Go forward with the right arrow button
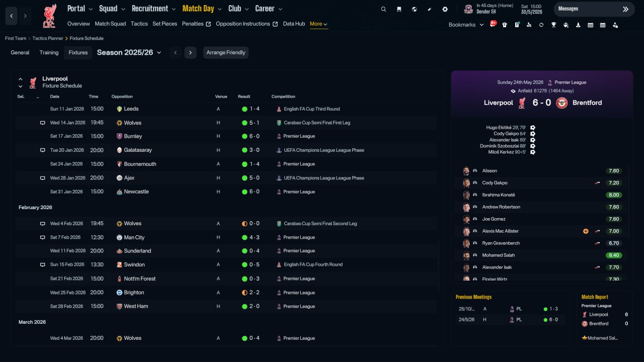644x362 pixels. pyautogui.click(x=25, y=16)
